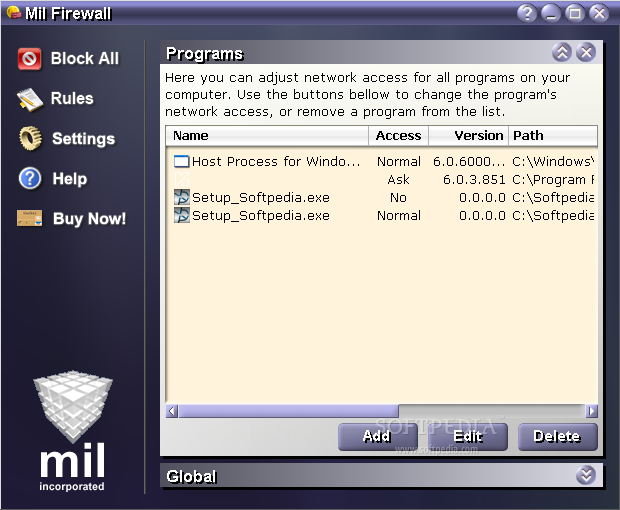Sort by the Path column header
Viewport: 620px width, 510px height.
tap(553, 136)
